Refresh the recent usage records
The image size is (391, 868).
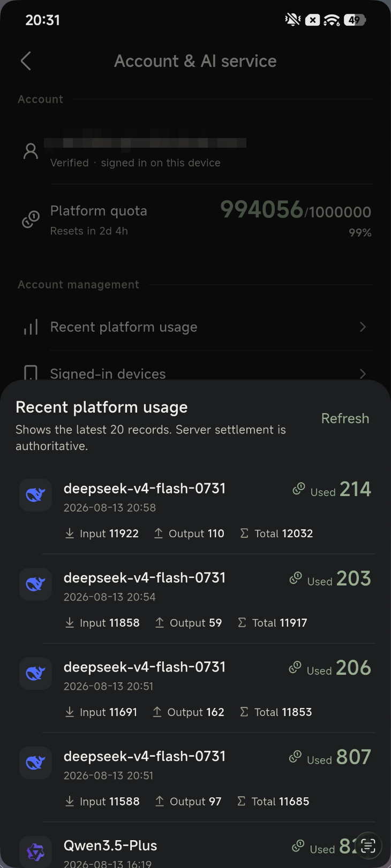click(x=345, y=418)
